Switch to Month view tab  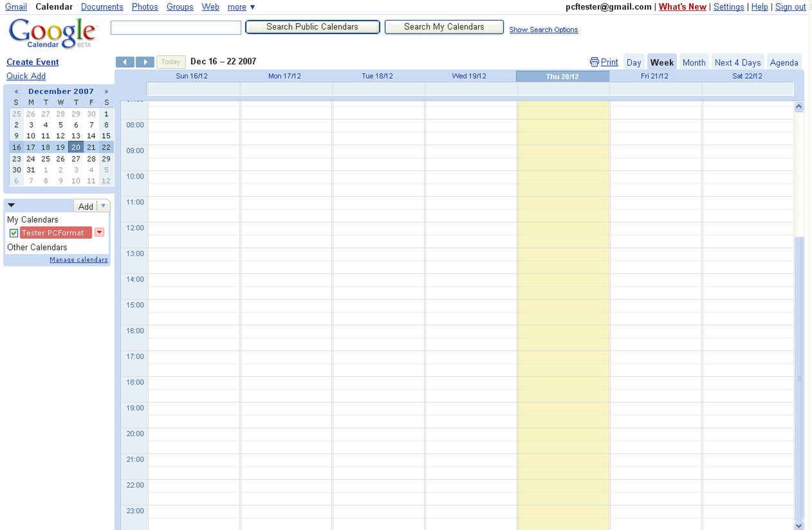point(694,62)
